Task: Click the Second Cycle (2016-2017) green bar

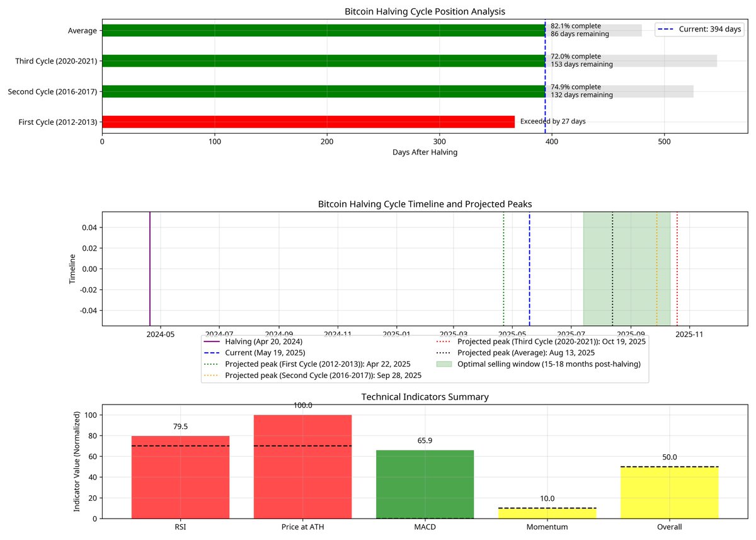Action: coord(323,91)
